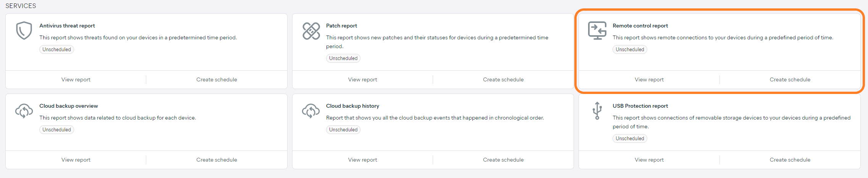
Task: View the Cloud backup overview report
Action: click(x=76, y=160)
